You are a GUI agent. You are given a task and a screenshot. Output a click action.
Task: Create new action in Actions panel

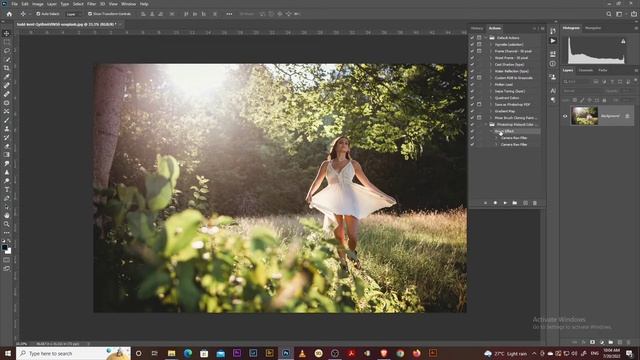[525, 203]
